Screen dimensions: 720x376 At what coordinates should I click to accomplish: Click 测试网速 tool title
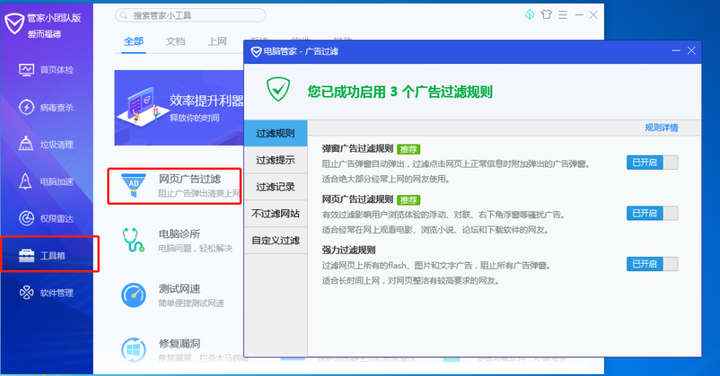180,289
